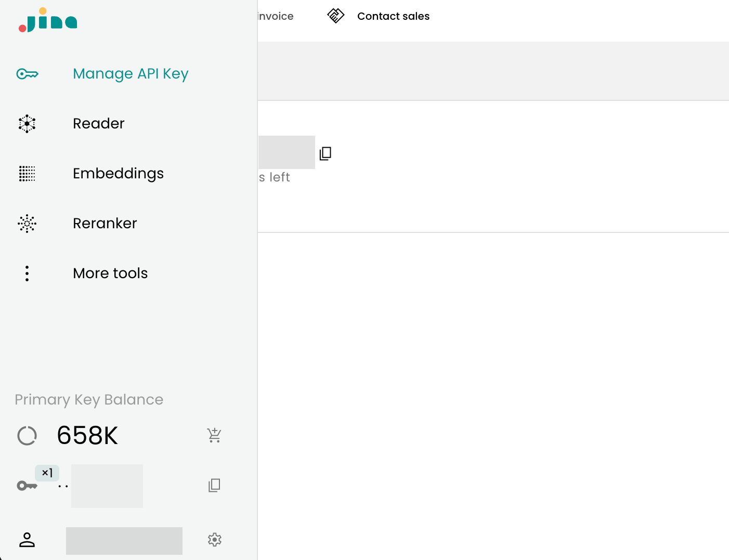Click the shopping cart top-up icon

point(214,435)
